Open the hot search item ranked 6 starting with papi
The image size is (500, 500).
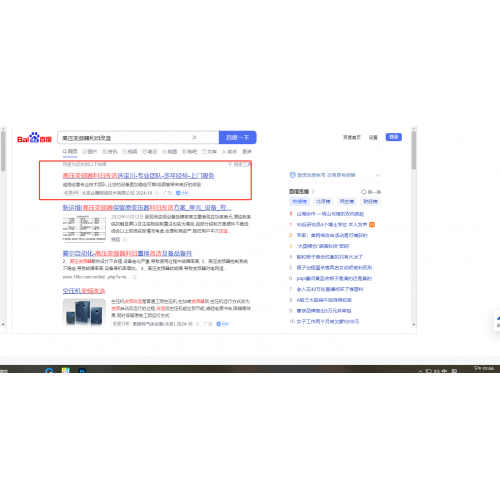point(334,278)
